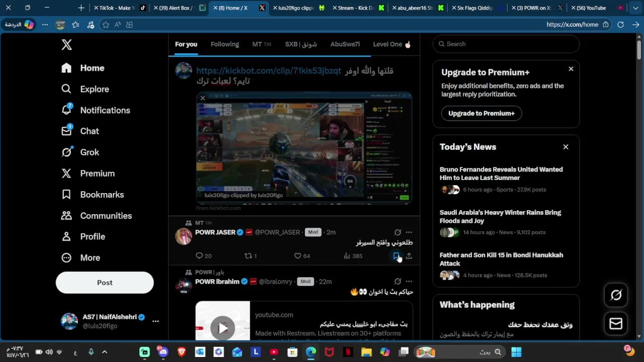This screenshot has height=362, width=644.
Task: Expand the More menu in sidebar
Action: coord(80,257)
